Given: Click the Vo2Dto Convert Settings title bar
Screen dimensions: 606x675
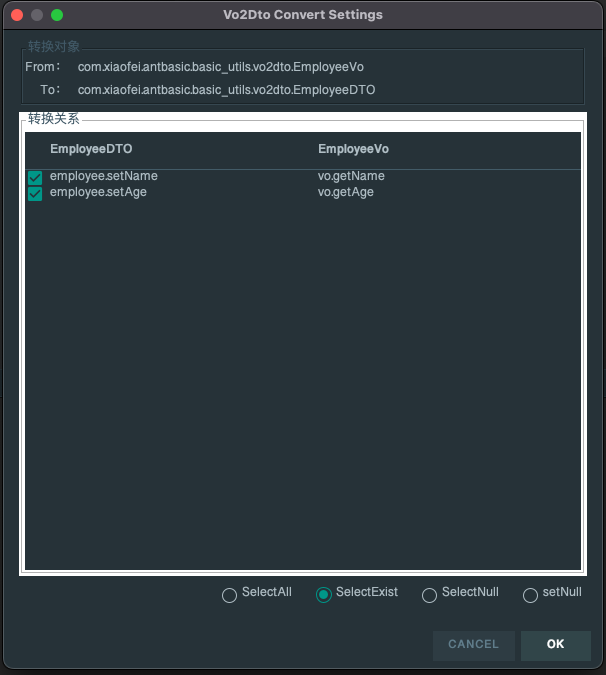Looking at the screenshot, I should click(302, 15).
